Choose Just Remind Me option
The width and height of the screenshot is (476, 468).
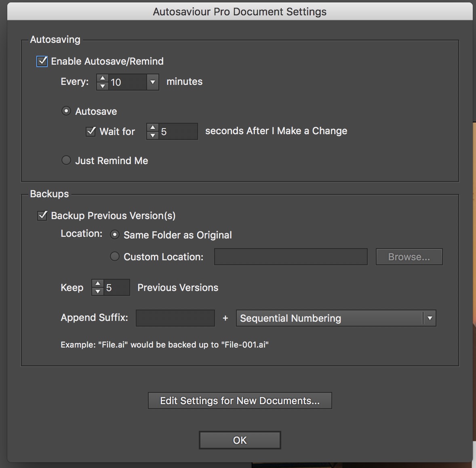click(x=66, y=160)
